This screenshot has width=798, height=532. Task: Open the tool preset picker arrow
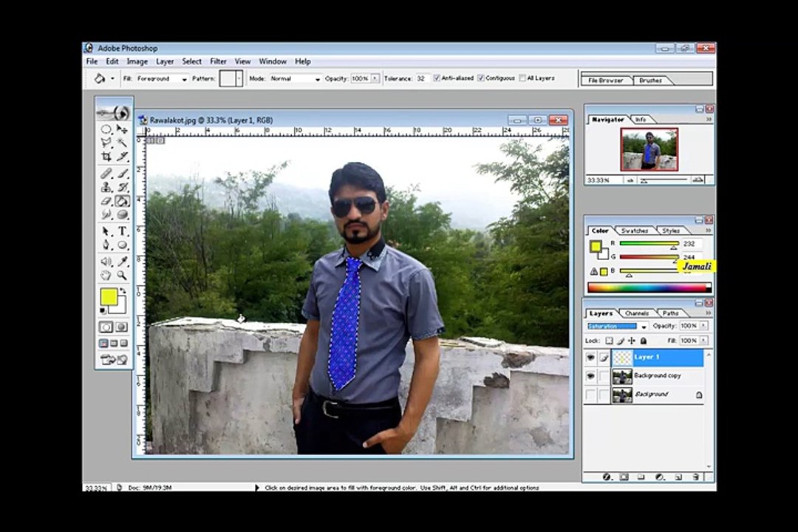pyautogui.click(x=112, y=78)
